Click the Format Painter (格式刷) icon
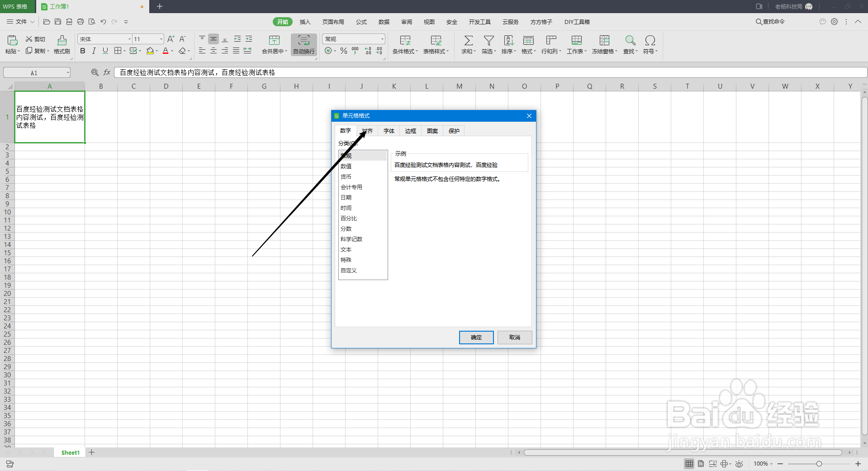868x471 pixels. point(62,40)
